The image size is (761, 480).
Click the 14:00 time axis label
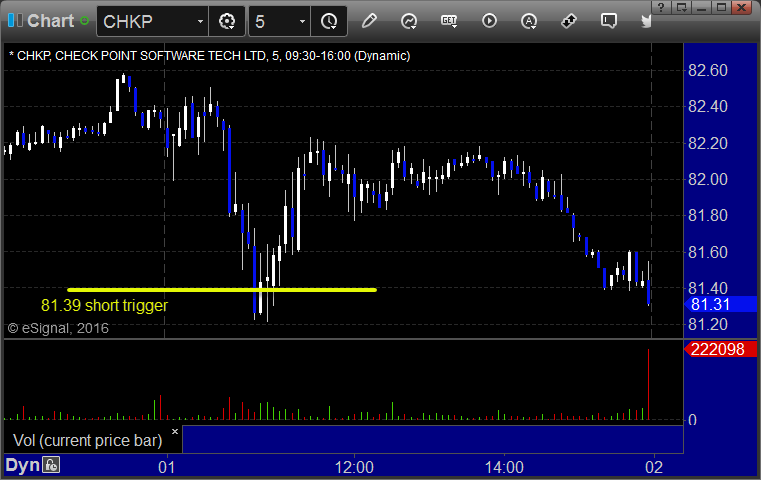[504, 467]
